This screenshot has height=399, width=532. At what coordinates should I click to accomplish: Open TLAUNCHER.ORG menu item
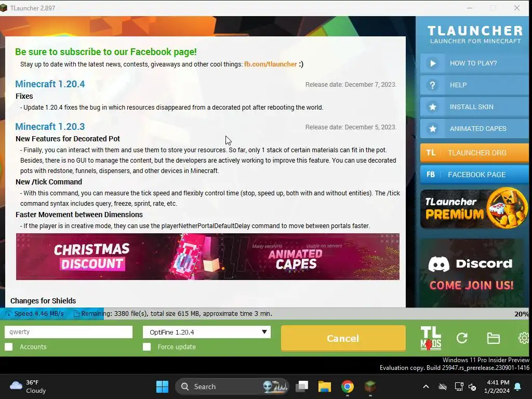pos(474,153)
